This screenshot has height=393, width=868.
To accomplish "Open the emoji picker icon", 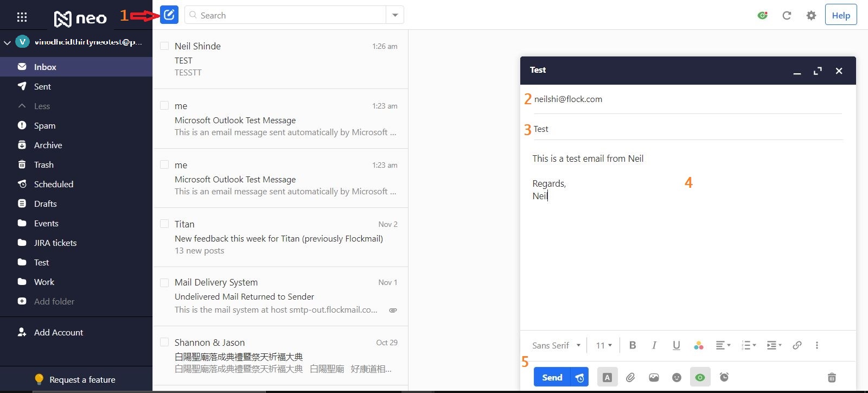I will pyautogui.click(x=676, y=377).
